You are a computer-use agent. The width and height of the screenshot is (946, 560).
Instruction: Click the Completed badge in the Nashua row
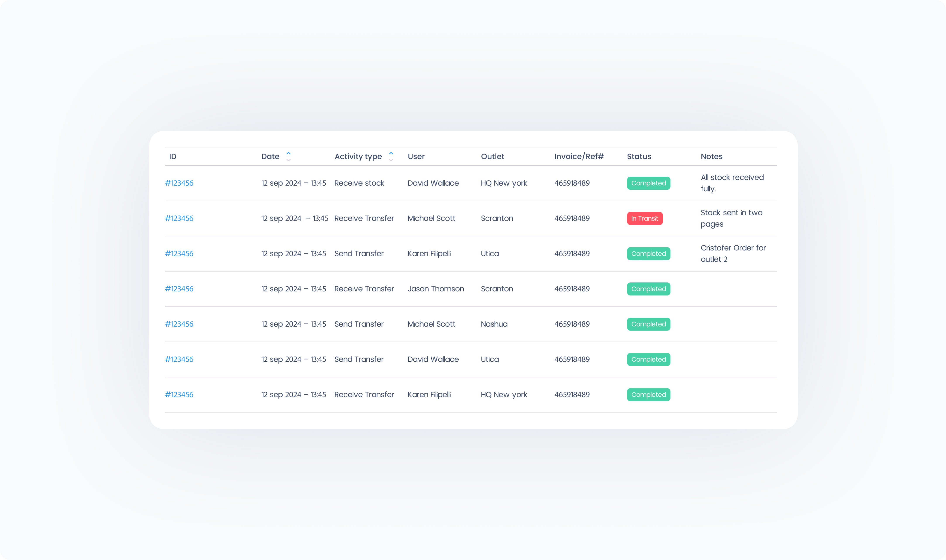(648, 324)
